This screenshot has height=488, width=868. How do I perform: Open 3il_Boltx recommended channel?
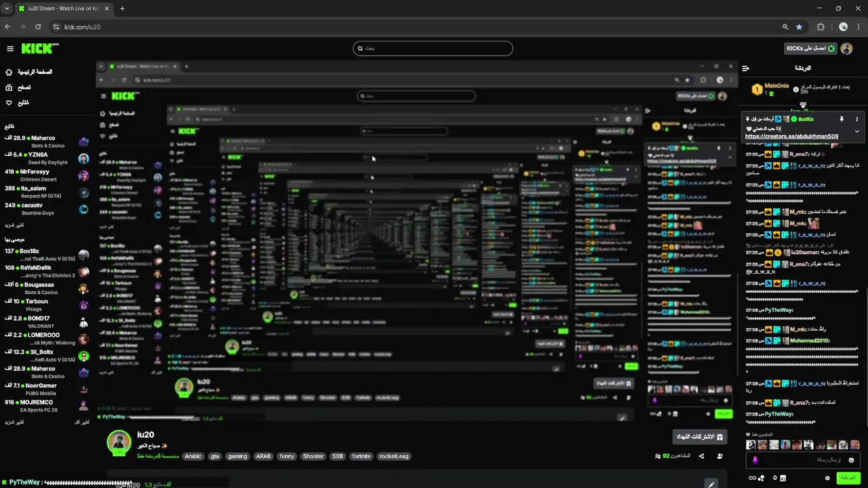point(46,356)
